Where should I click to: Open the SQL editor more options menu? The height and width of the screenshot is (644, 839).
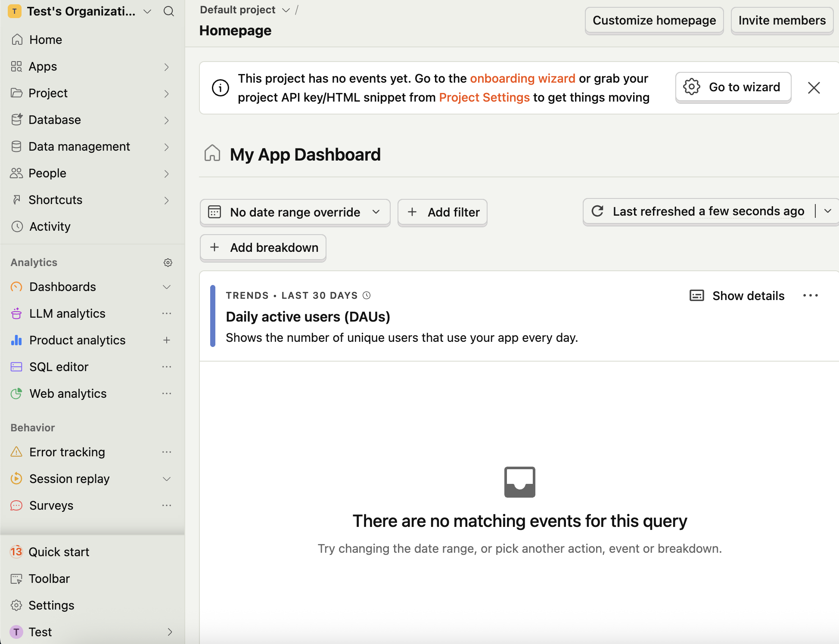167,366
